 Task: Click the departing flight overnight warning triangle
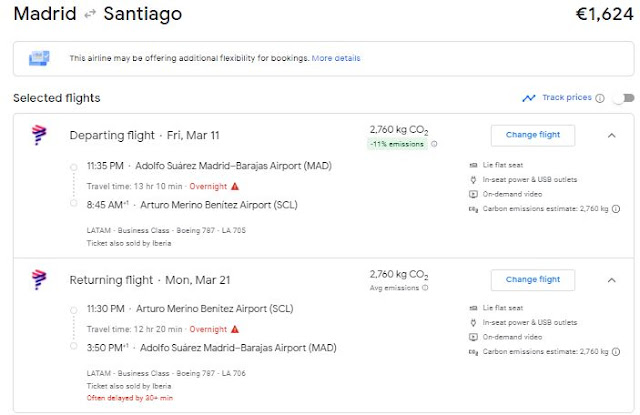[235, 186]
